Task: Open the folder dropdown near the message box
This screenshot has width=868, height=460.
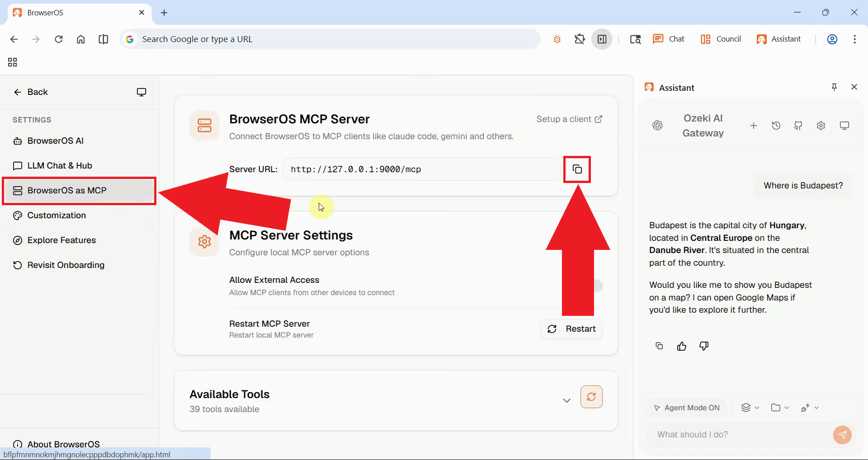Action: 779,407
